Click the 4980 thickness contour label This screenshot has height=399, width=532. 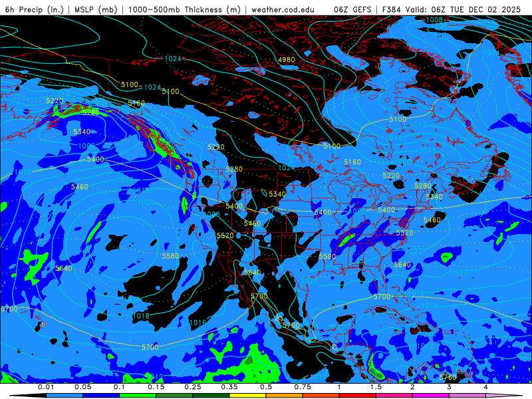click(287, 60)
